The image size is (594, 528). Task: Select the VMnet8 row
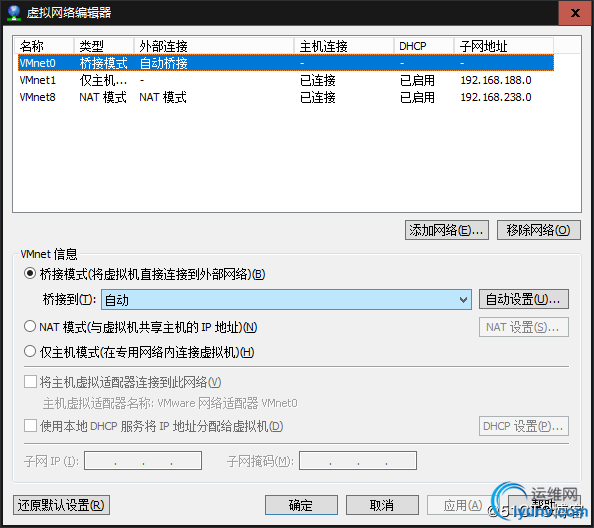(286, 97)
